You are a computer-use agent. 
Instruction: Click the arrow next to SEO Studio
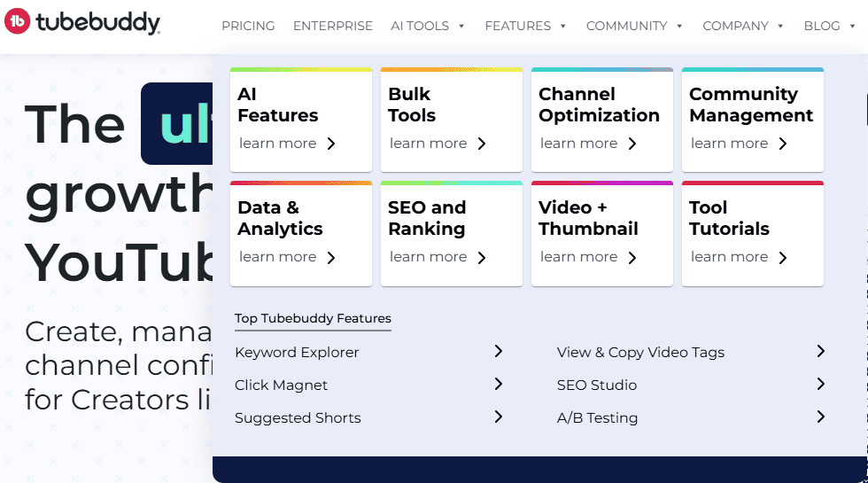click(x=820, y=384)
